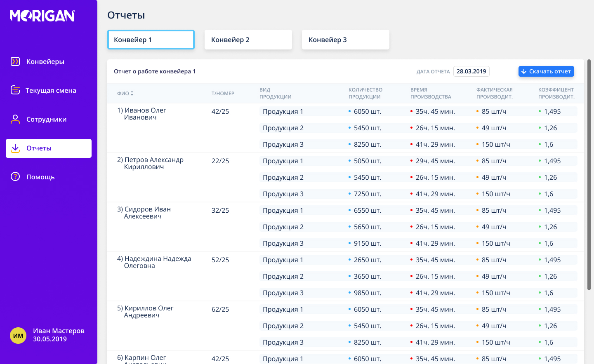Click production time 29ч. 45 мин.
Screen dimensions: 594x364
[435, 161]
